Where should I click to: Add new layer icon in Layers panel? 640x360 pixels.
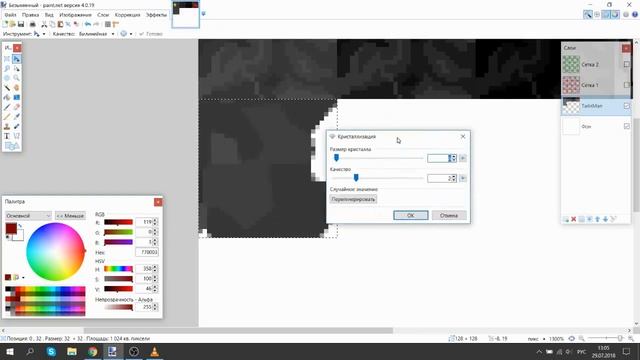coord(566,220)
